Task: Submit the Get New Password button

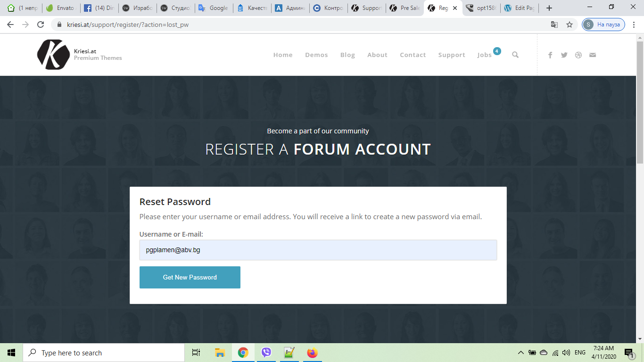Action: pyautogui.click(x=190, y=277)
